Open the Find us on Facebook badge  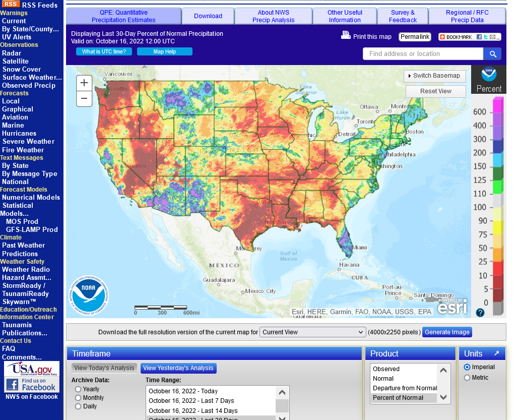pyautogui.click(x=32, y=384)
